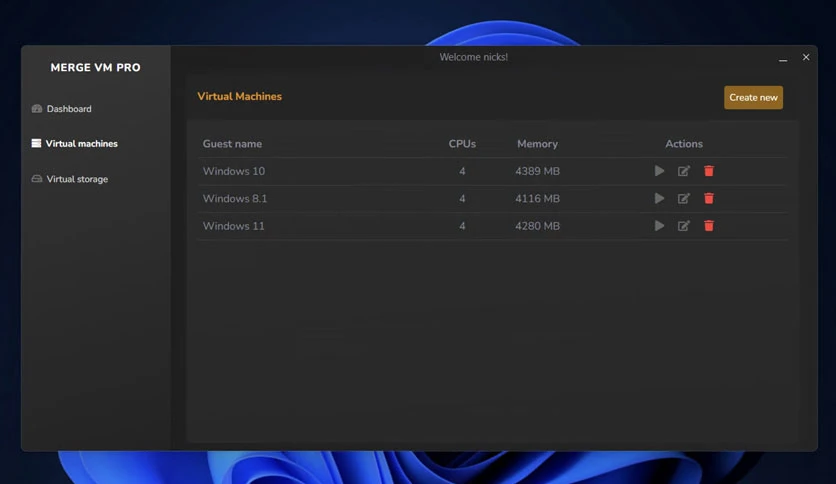The width and height of the screenshot is (836, 484).
Task: Click the Memory column header
Action: pos(537,144)
